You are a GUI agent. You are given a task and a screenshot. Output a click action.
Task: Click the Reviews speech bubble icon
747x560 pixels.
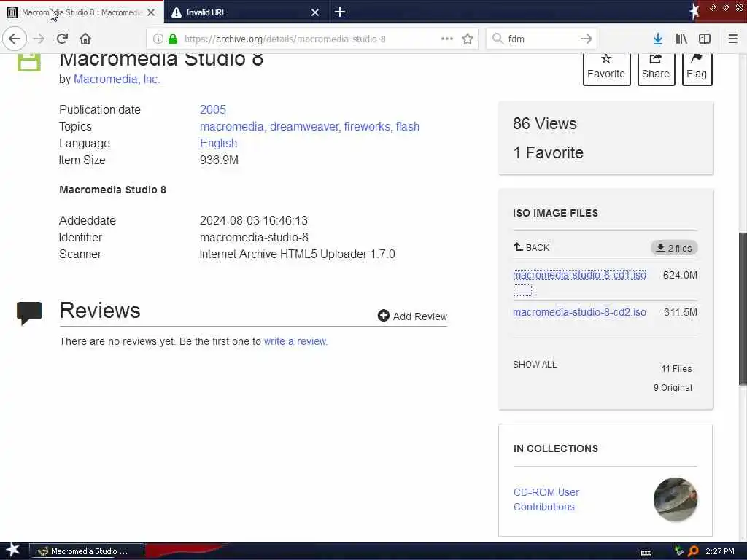click(x=29, y=313)
